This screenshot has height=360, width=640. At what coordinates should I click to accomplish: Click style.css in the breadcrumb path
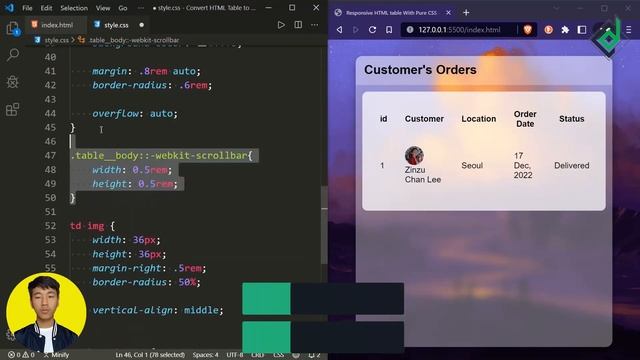point(56,40)
